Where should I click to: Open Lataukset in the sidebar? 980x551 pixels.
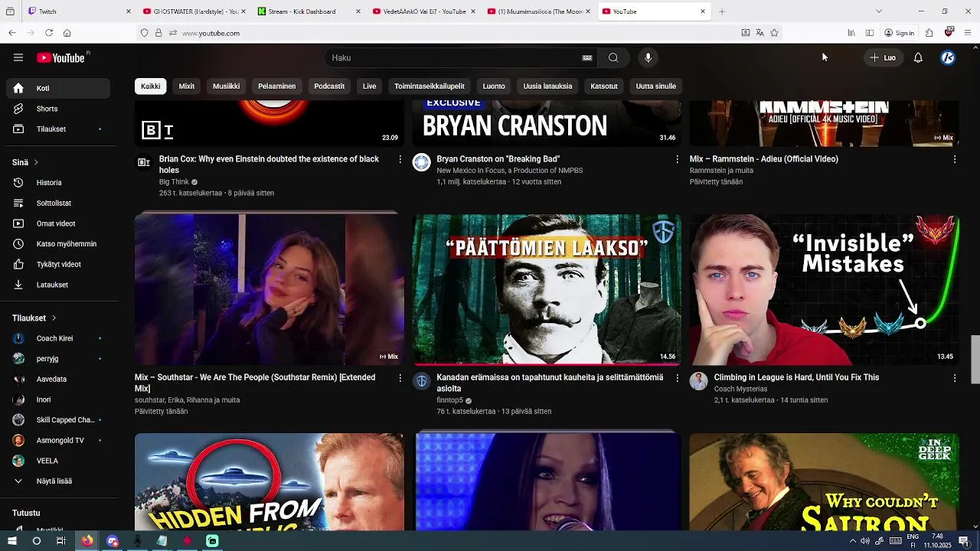pos(58,285)
